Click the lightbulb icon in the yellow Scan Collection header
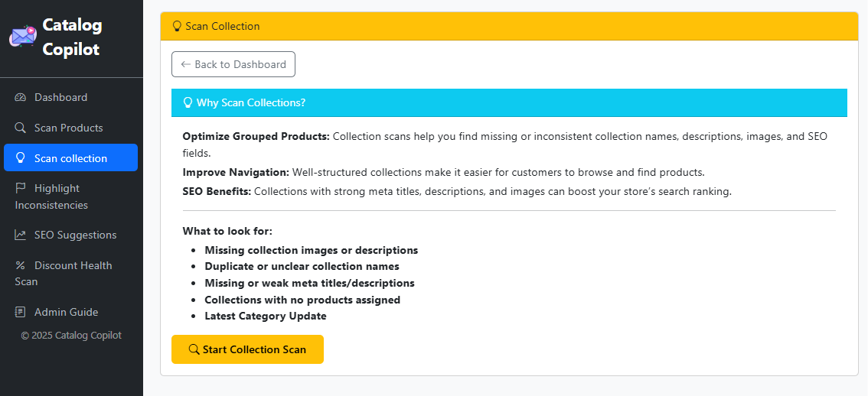Viewport: 868px width, 396px height. 177,26
